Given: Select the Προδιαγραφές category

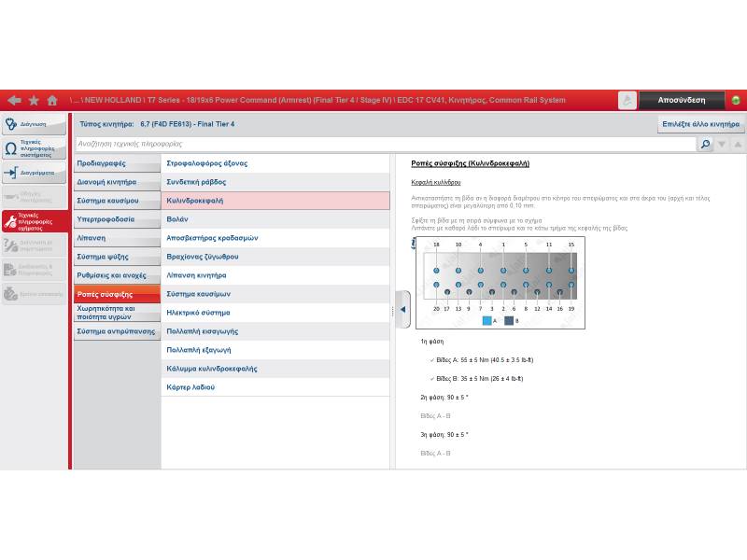Looking at the screenshot, I should (117, 163).
